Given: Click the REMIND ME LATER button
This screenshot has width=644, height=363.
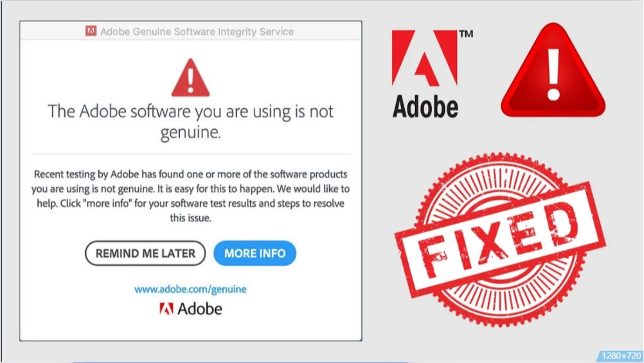Looking at the screenshot, I should point(145,253).
